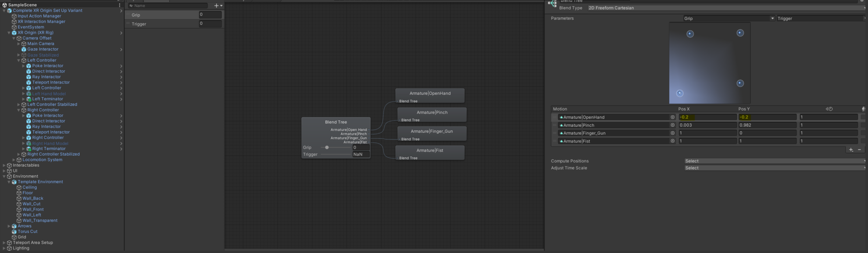Click the Blend Tree icon in the Inspector header

[552, 4]
